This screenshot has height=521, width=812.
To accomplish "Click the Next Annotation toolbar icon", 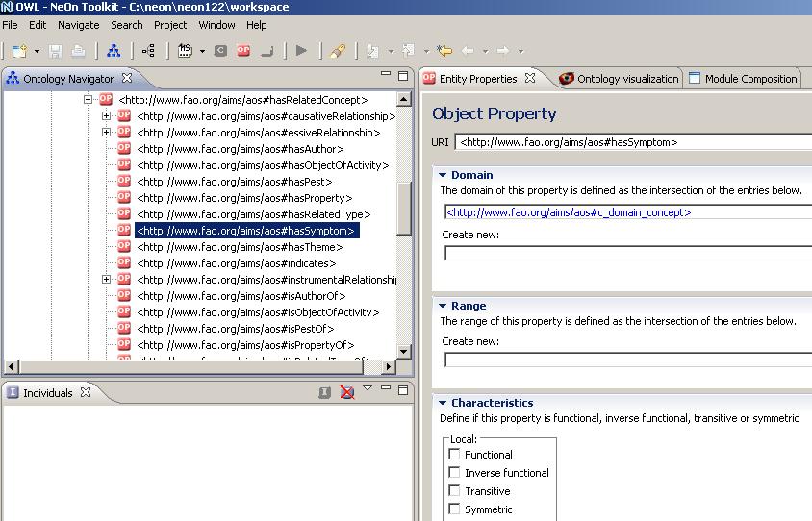I will tap(373, 51).
